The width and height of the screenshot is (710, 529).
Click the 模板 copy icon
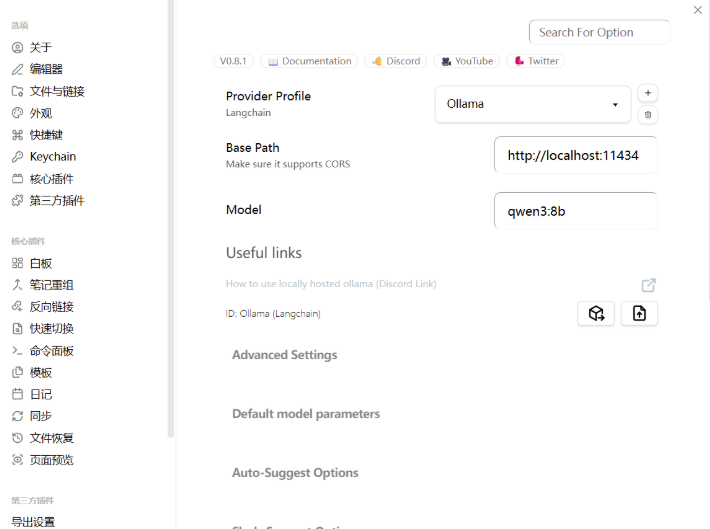click(x=17, y=372)
